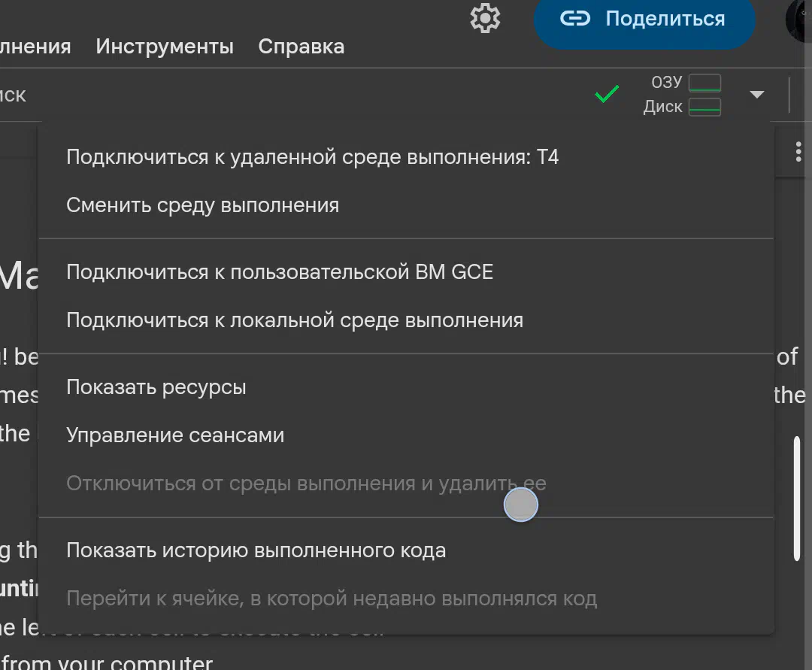Click Отключиться от среды выполнения и удалить ее
The width and height of the screenshot is (812, 670).
coord(306,484)
